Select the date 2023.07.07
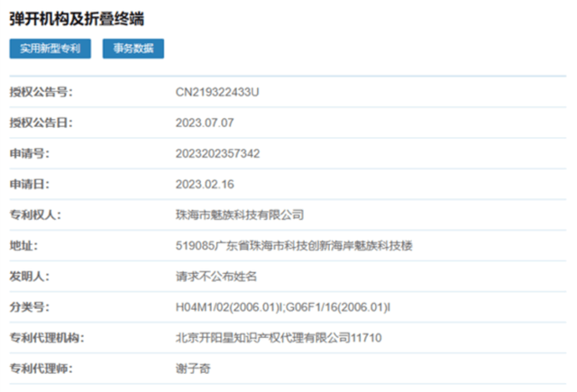This screenshot has width=577, height=392. pos(205,123)
